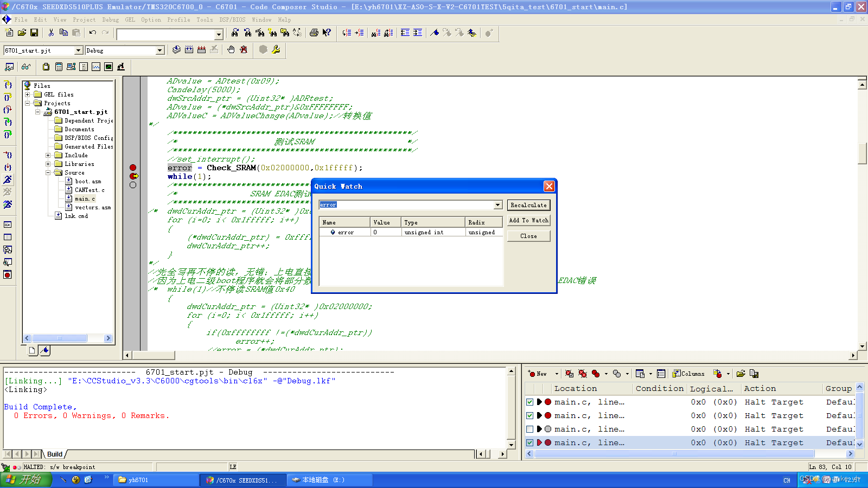This screenshot has width=868, height=488.
Task: Open the File menu
Action: tap(21, 20)
